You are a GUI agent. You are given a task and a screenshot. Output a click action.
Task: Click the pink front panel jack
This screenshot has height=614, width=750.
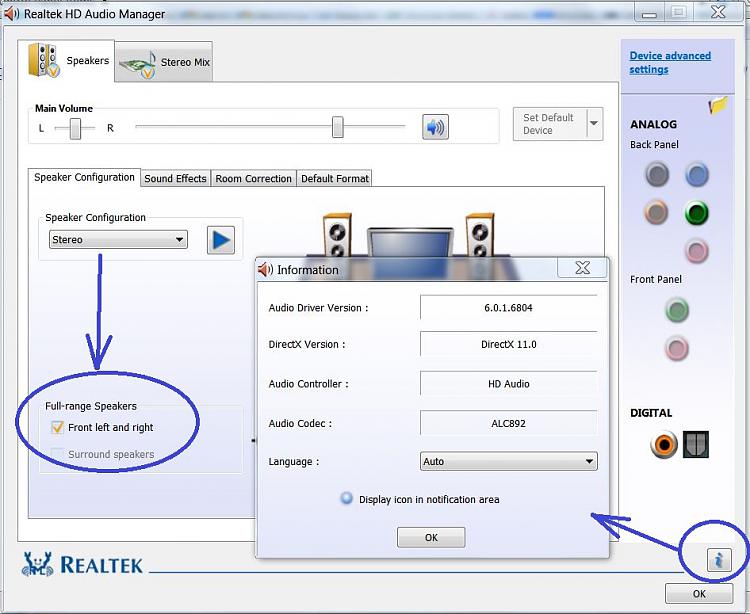pos(677,348)
